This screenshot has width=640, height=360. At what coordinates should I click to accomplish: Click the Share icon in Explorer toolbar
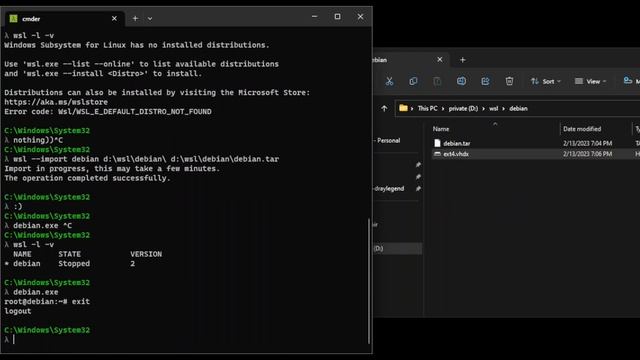(485, 81)
